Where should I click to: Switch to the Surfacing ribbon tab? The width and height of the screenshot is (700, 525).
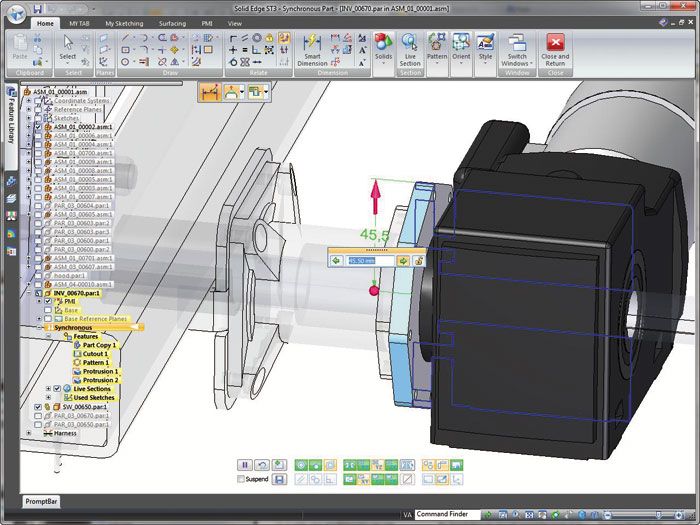pyautogui.click(x=172, y=22)
